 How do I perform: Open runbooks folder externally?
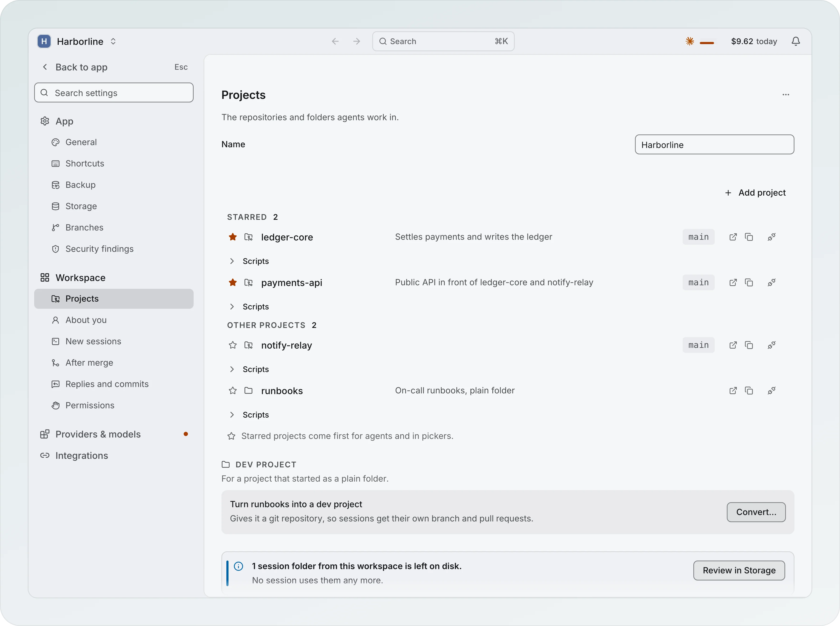tap(733, 391)
